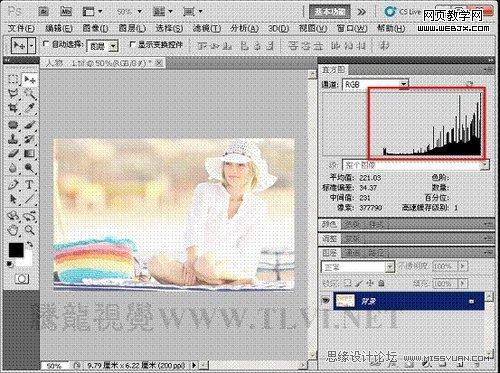Open the opacity 100% slider arrow

pos(462,266)
